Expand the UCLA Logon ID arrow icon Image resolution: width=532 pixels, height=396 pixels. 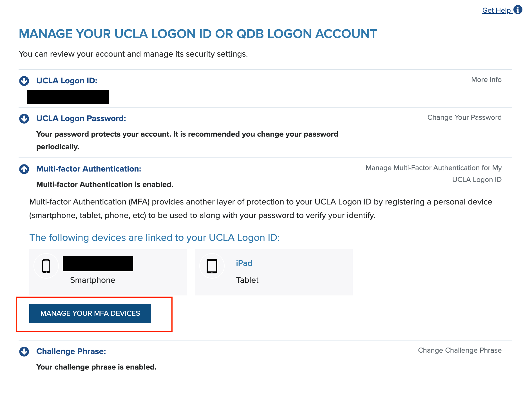[x=24, y=81]
